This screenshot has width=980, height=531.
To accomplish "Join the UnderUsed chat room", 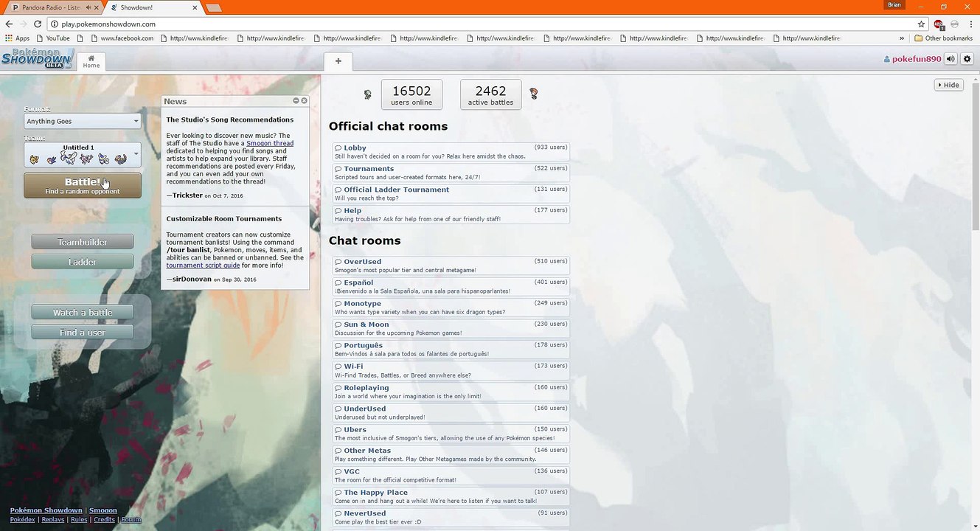I will (451, 412).
